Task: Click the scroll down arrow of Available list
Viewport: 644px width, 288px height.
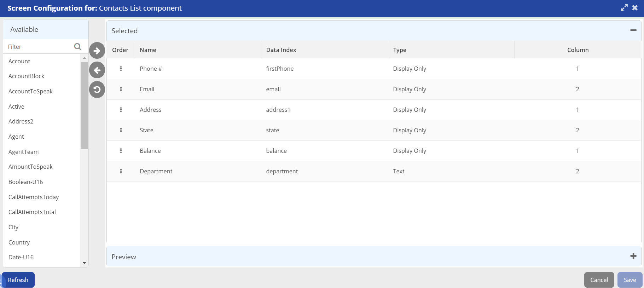Action: point(84,263)
